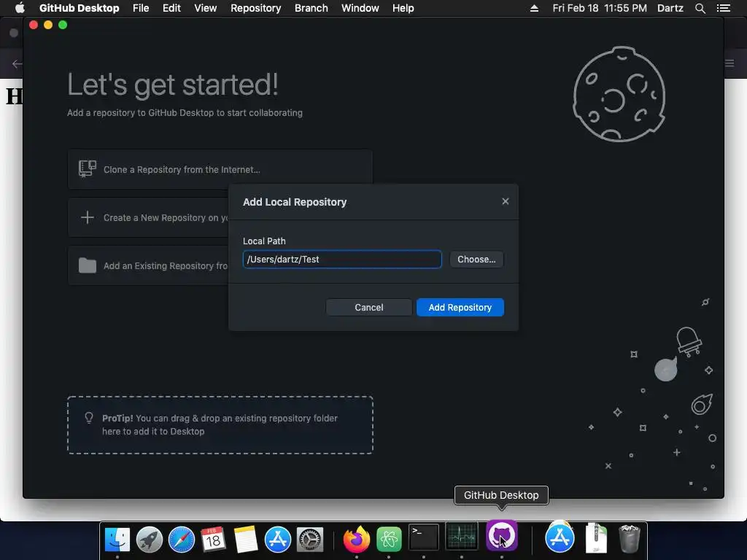The image size is (747, 560).
Task: Open the App Store icon beside GitHub Desktop
Action: pyautogui.click(x=560, y=537)
